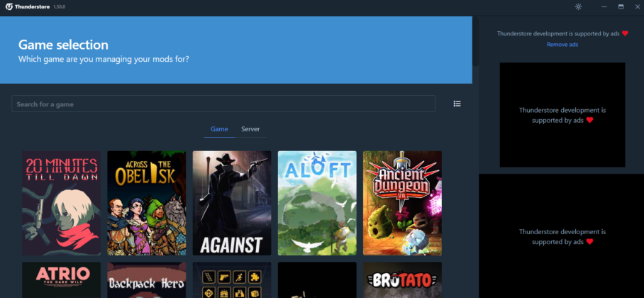Image resolution: width=644 pixels, height=298 pixels.
Task: Switch to the Server tab
Action: click(250, 129)
